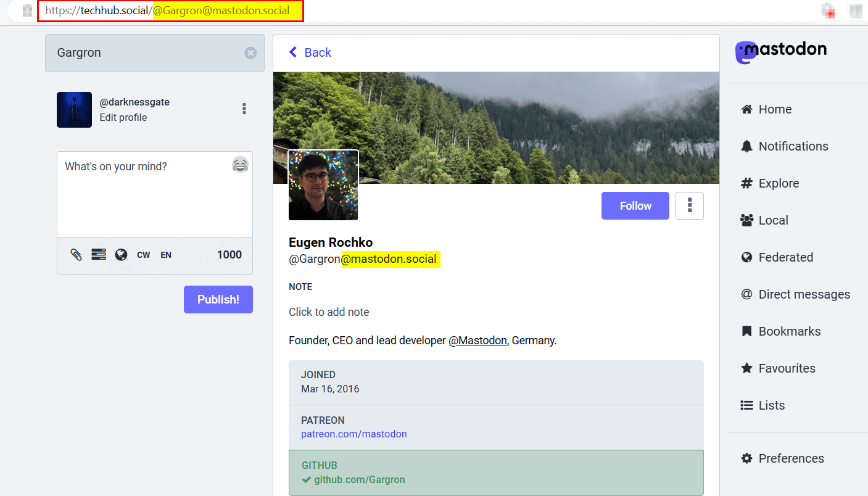Click the attach media paperclip icon

point(76,255)
